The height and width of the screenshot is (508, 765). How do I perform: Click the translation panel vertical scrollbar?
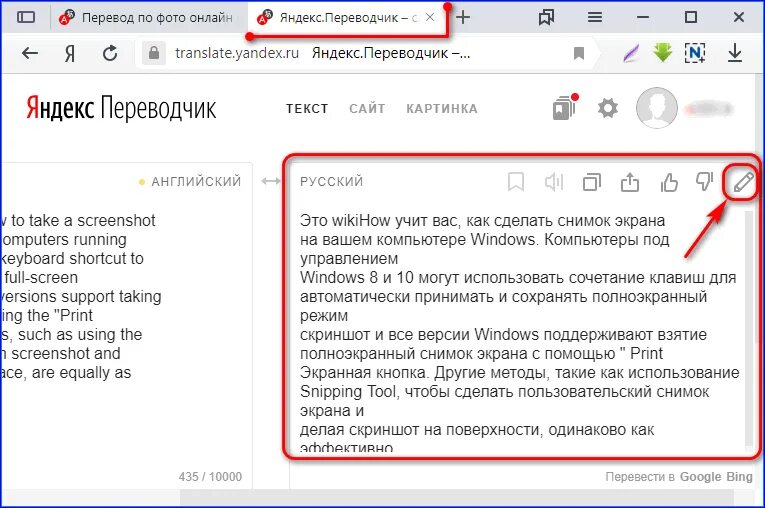tap(749, 329)
